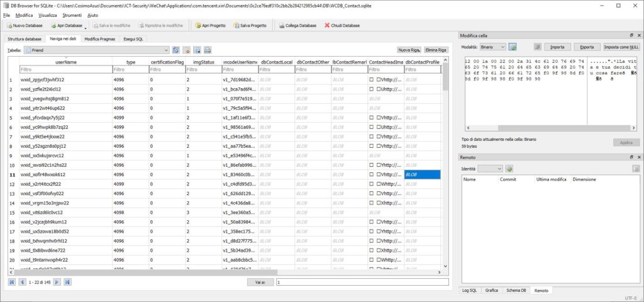Click Apri Database in the toolbar
The height and width of the screenshot is (302, 644).
[x=66, y=25]
